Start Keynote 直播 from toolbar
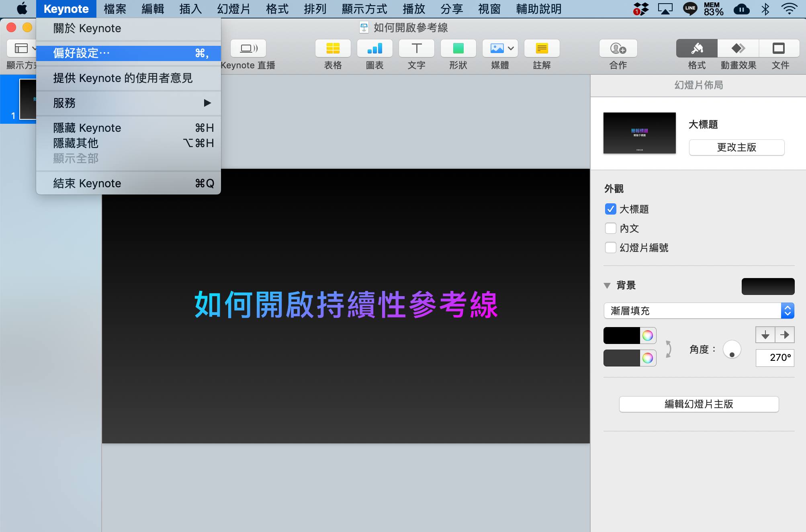 (248, 49)
